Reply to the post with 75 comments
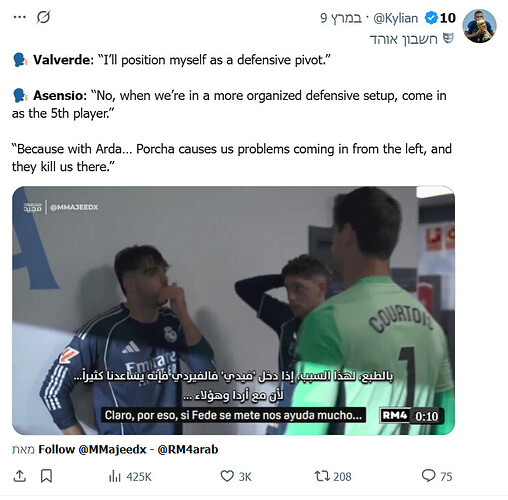Screen dimensions: 508x500 437,476
